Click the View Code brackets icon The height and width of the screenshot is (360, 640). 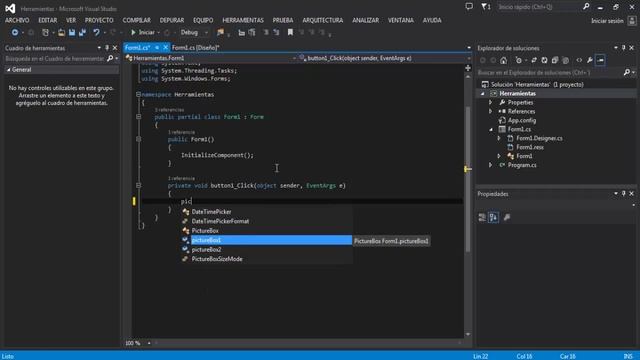tap(579, 60)
